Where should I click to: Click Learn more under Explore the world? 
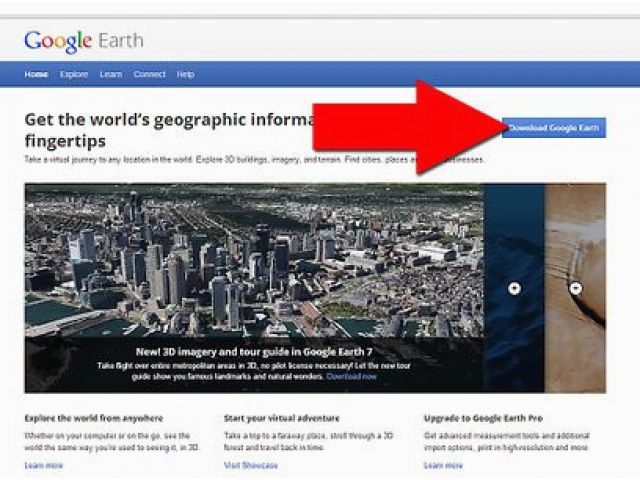point(44,465)
